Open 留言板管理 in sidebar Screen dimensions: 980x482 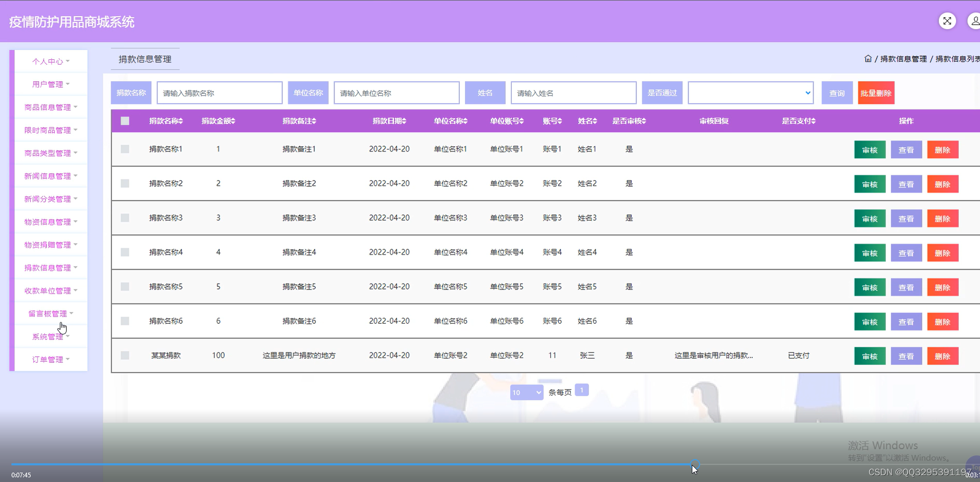51,313
